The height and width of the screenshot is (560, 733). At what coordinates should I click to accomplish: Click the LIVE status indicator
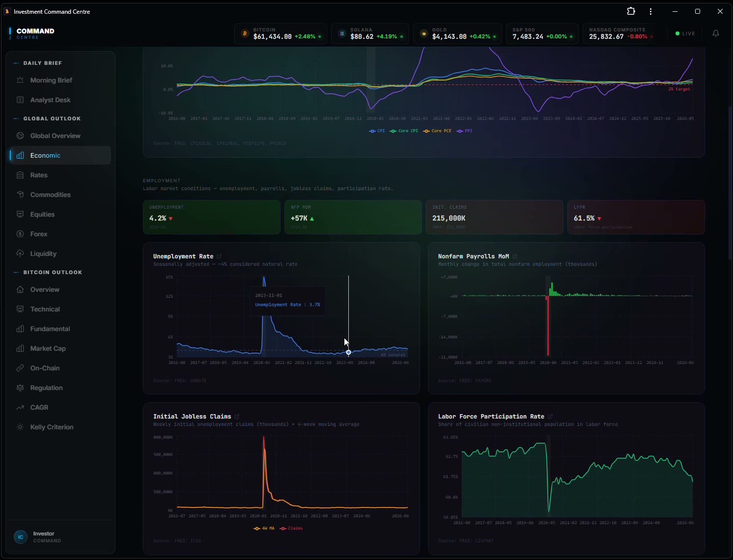(x=685, y=33)
